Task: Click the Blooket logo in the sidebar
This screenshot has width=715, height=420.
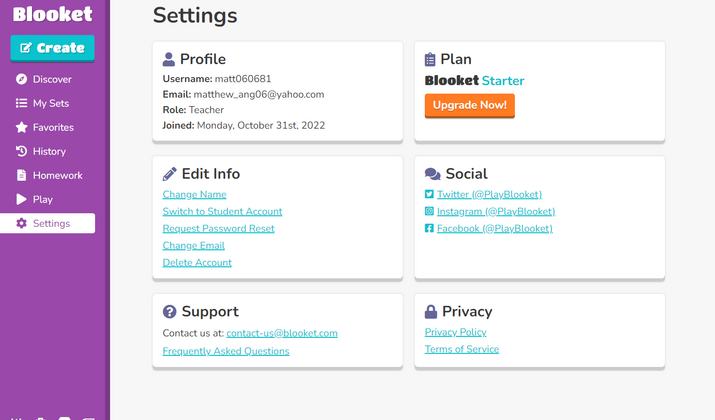Action: [52, 14]
